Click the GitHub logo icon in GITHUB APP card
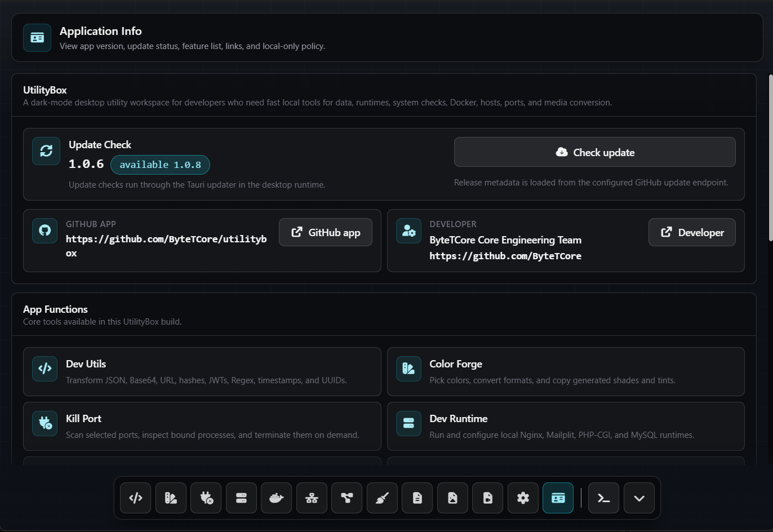The height and width of the screenshot is (532, 773). pos(45,230)
